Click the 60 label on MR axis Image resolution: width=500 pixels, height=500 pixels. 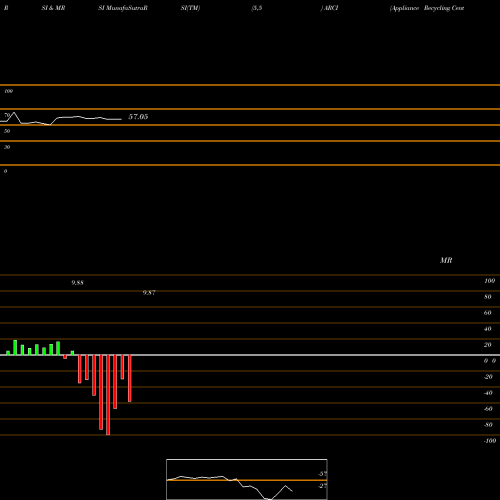tap(488, 313)
